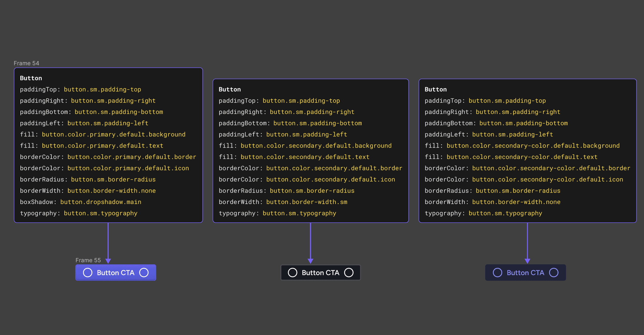Click button.dropshadow.main token in first card
The width and height of the screenshot is (644, 335).
(x=101, y=202)
